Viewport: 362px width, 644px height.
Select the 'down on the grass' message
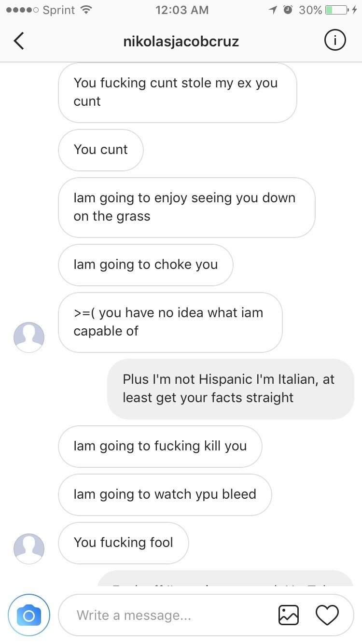[x=187, y=207]
